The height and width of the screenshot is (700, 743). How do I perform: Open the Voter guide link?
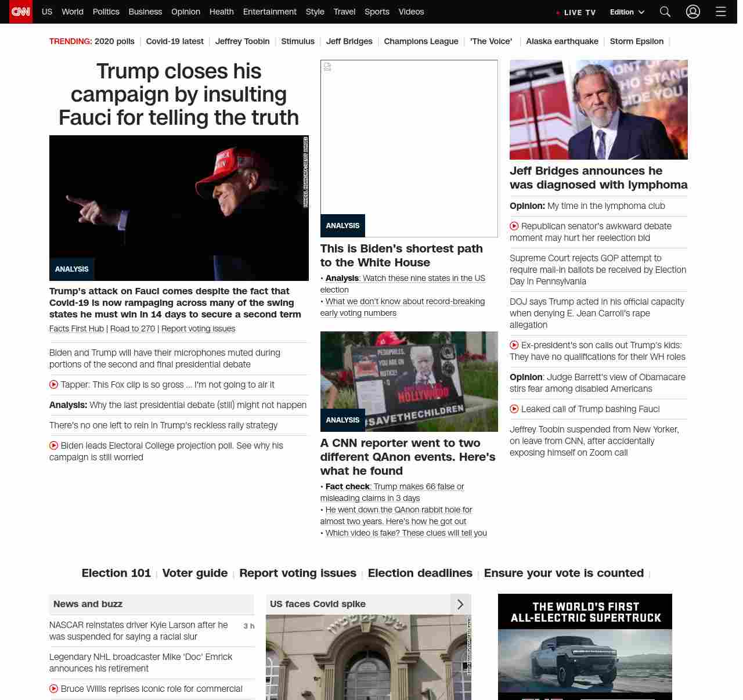click(x=194, y=573)
